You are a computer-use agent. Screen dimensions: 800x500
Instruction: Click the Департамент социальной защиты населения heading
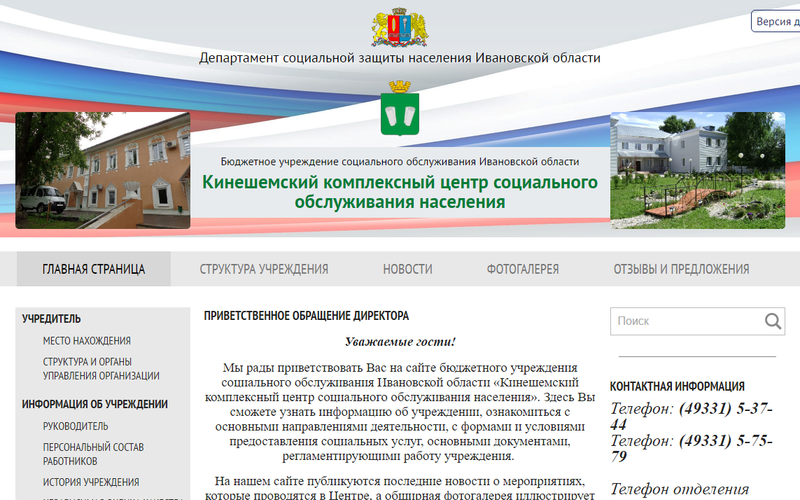[x=399, y=58]
